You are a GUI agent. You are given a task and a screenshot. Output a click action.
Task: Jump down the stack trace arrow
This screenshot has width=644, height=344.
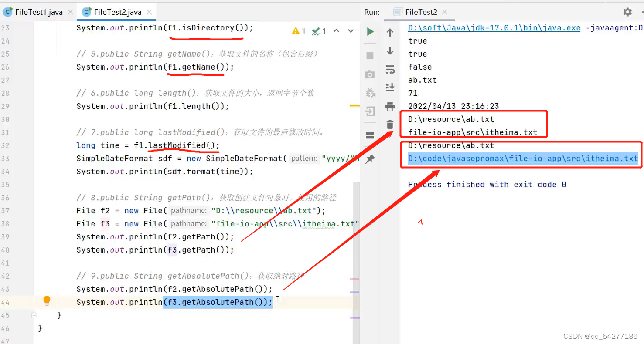click(390, 51)
